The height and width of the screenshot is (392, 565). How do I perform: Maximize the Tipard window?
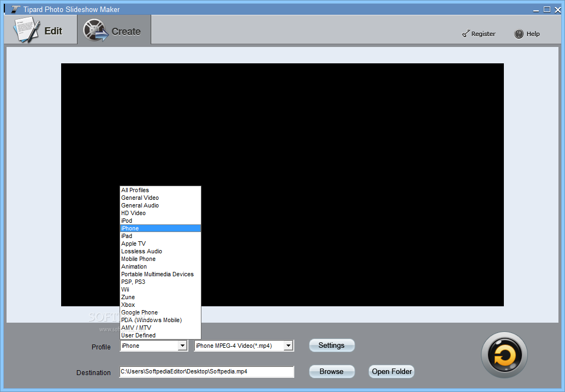click(x=547, y=9)
